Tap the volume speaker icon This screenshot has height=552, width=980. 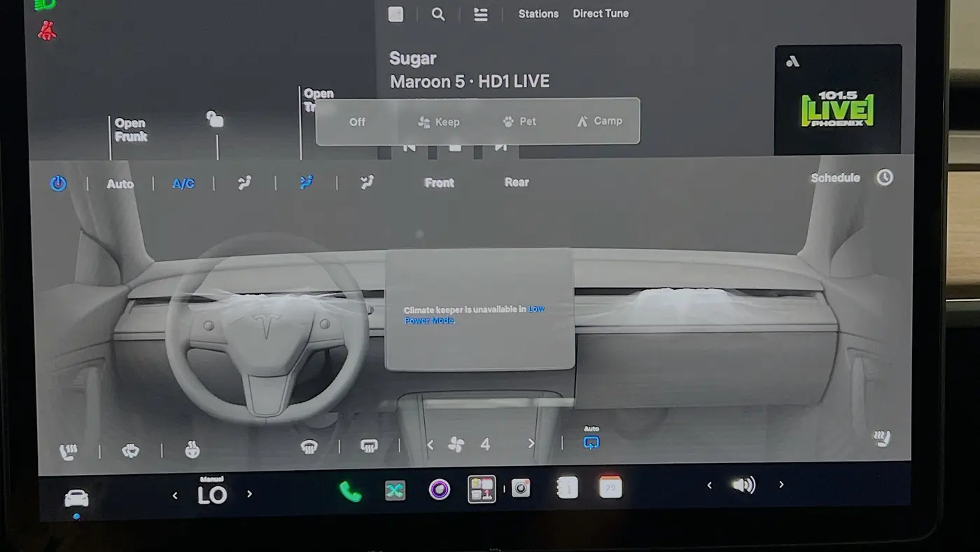(744, 485)
